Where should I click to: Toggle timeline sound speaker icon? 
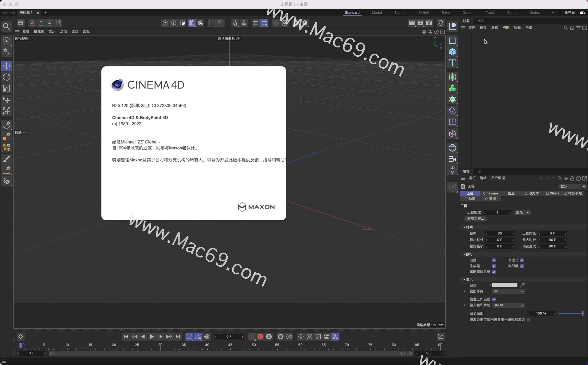tap(207, 337)
